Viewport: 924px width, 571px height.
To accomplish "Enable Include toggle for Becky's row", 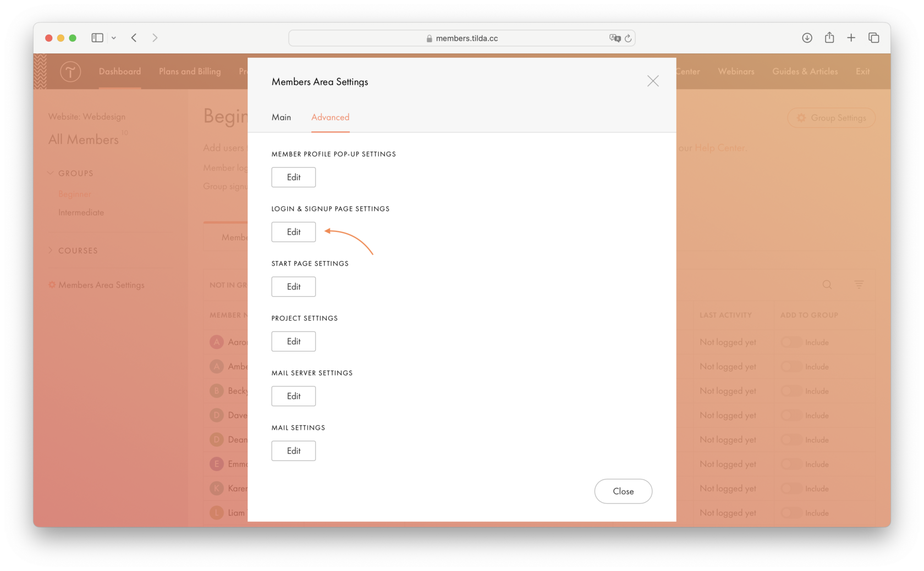I will click(791, 391).
